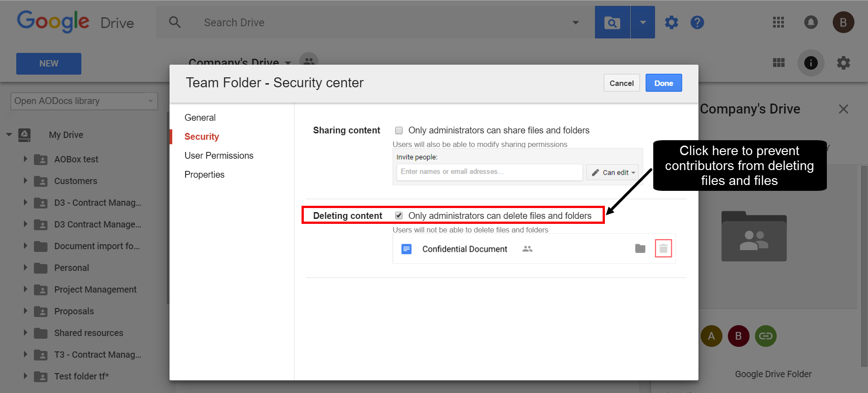Viewport: 868px width, 393px height.
Task: Open the Open AODocs library combo box
Action: [x=84, y=101]
